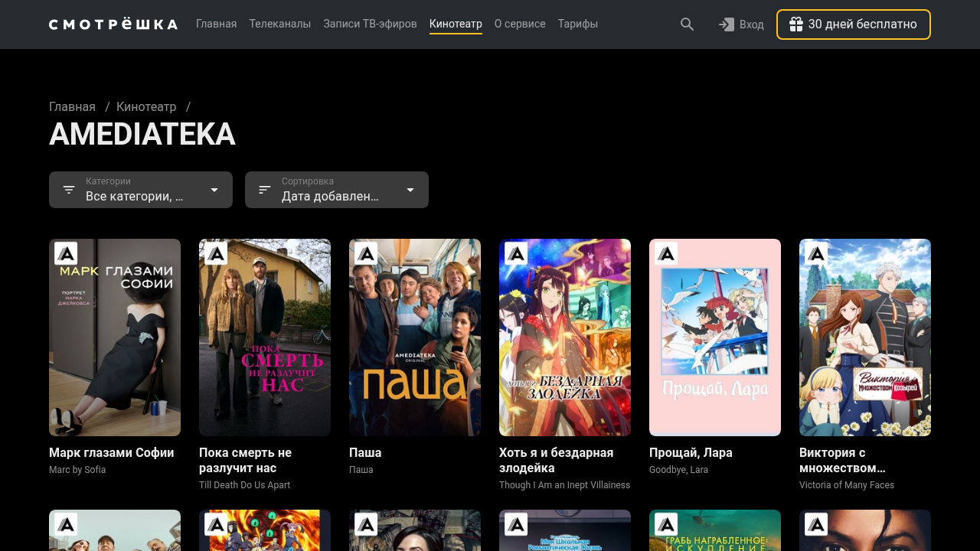Viewport: 980px width, 551px height.
Task: Open Тарифы menu item
Action: (x=578, y=24)
